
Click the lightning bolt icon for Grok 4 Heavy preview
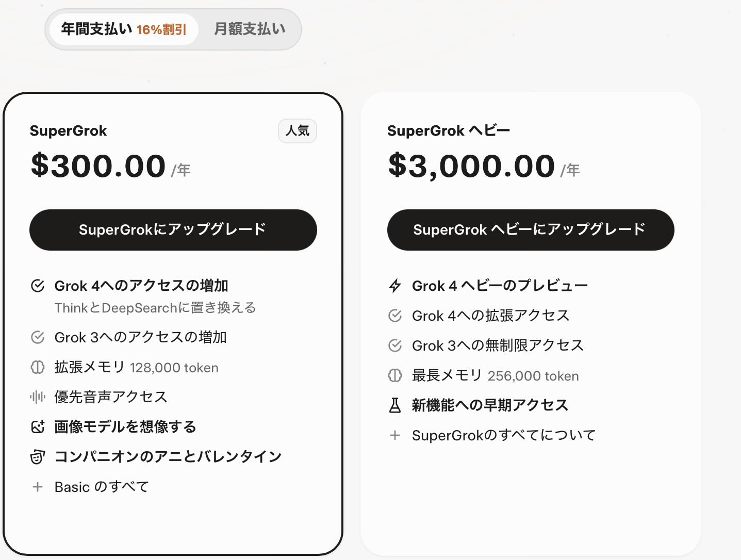click(x=395, y=286)
